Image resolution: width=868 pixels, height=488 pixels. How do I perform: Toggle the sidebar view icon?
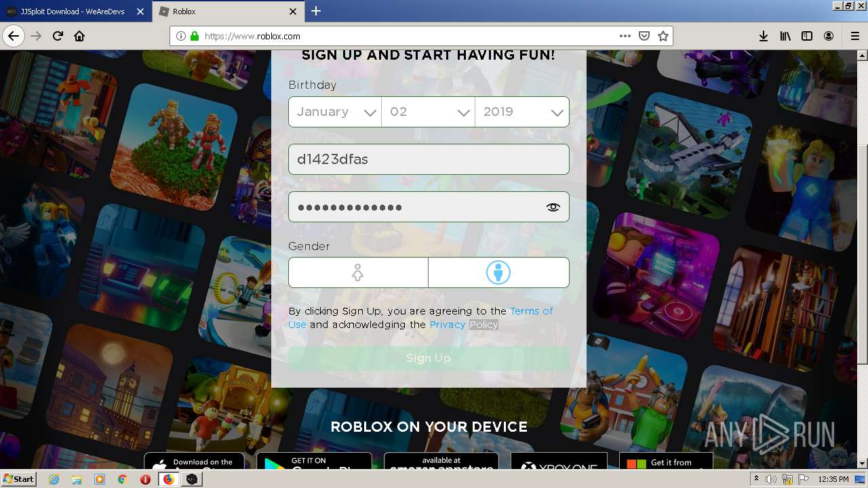coord(807,36)
